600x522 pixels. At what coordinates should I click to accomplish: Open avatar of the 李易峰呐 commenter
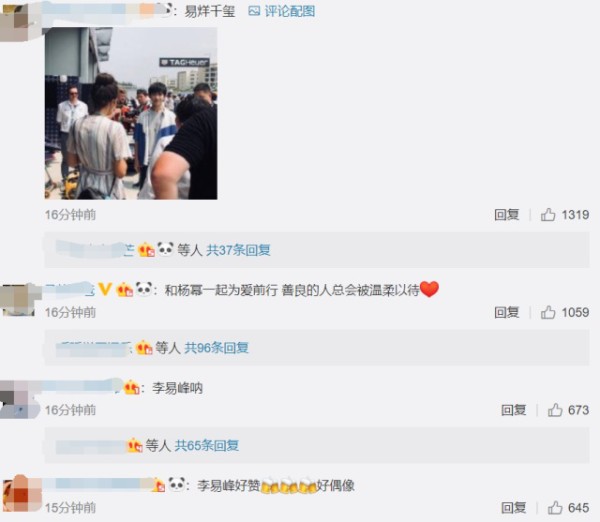(19, 399)
